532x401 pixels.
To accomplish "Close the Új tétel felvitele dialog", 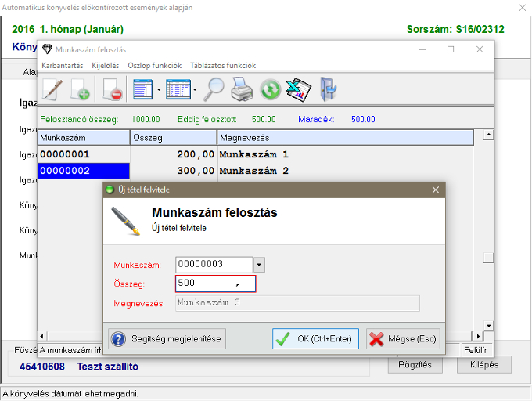I will click(436, 190).
